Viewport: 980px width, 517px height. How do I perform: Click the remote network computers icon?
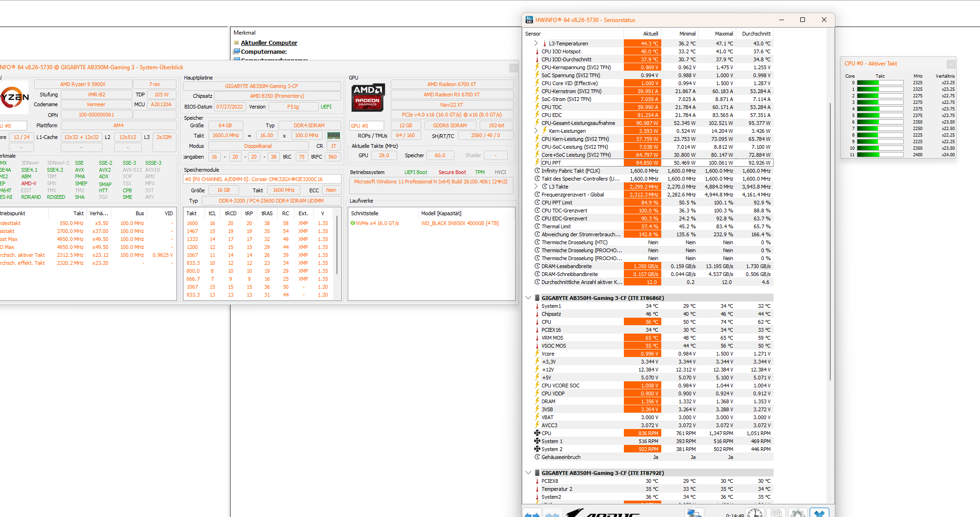(694, 513)
